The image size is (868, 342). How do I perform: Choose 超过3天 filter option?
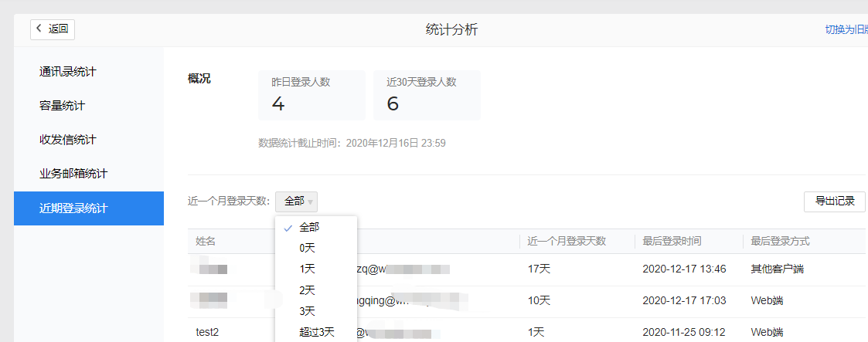(316, 332)
